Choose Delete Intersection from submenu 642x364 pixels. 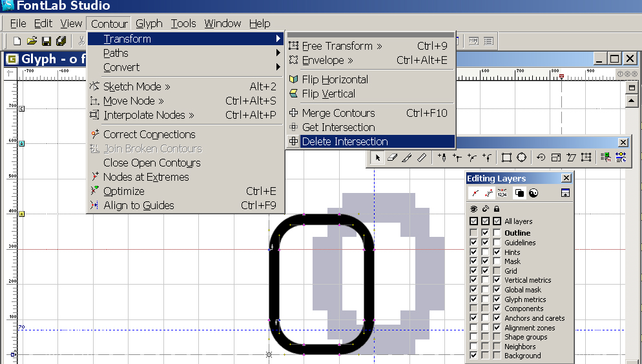click(371, 141)
